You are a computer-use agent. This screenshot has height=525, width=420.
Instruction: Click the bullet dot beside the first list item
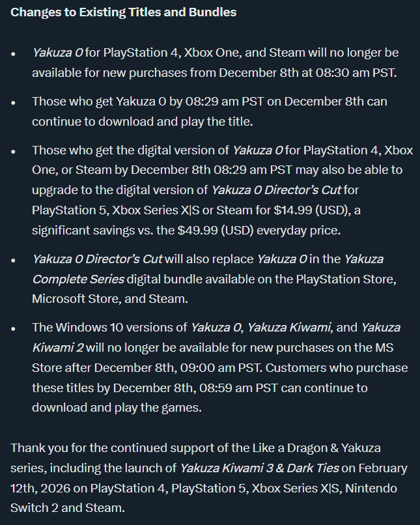point(14,53)
